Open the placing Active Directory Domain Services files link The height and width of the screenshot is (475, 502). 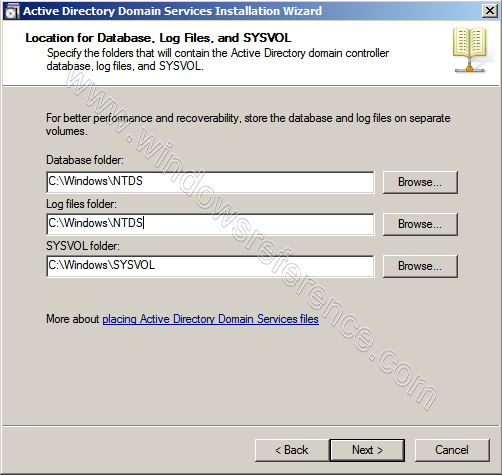[x=210, y=319]
